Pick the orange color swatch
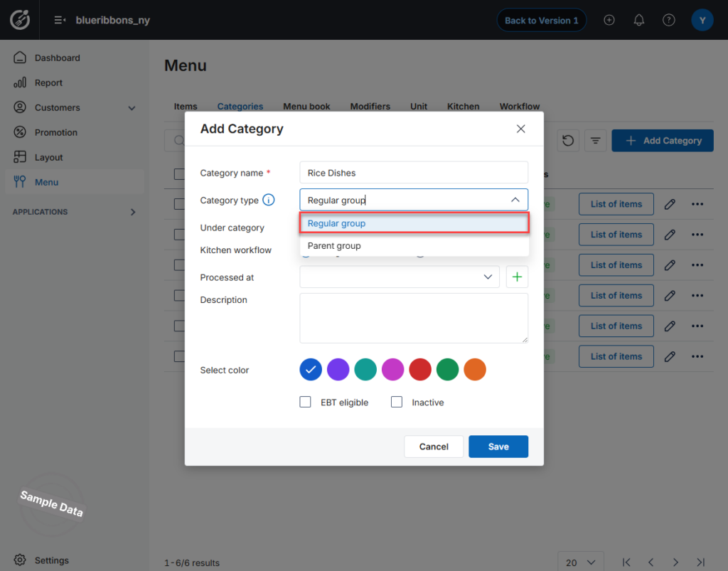 tap(475, 370)
